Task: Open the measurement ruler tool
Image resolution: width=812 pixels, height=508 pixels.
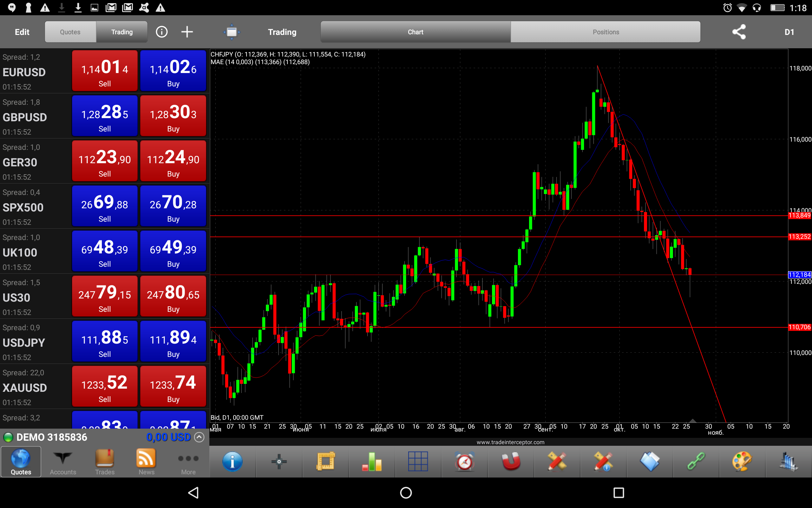Action: (x=325, y=462)
